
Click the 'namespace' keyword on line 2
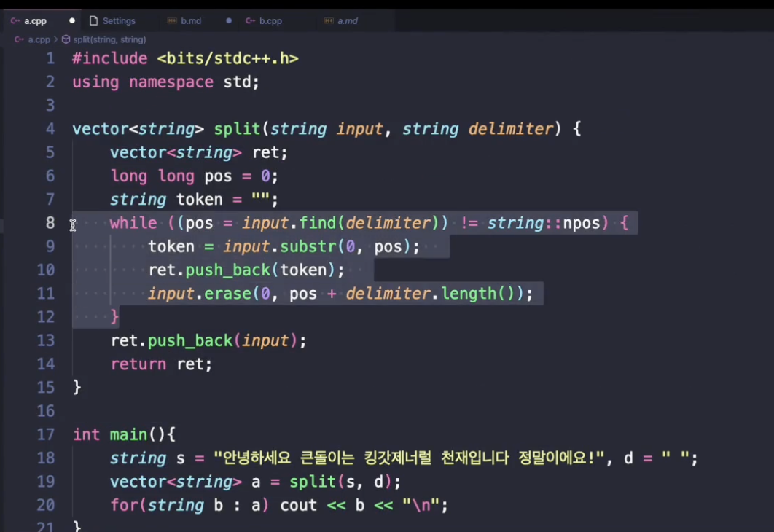point(171,82)
